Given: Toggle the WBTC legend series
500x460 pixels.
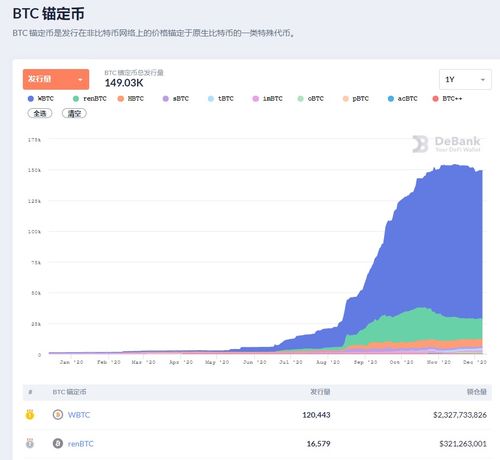Looking at the screenshot, I should [41, 99].
